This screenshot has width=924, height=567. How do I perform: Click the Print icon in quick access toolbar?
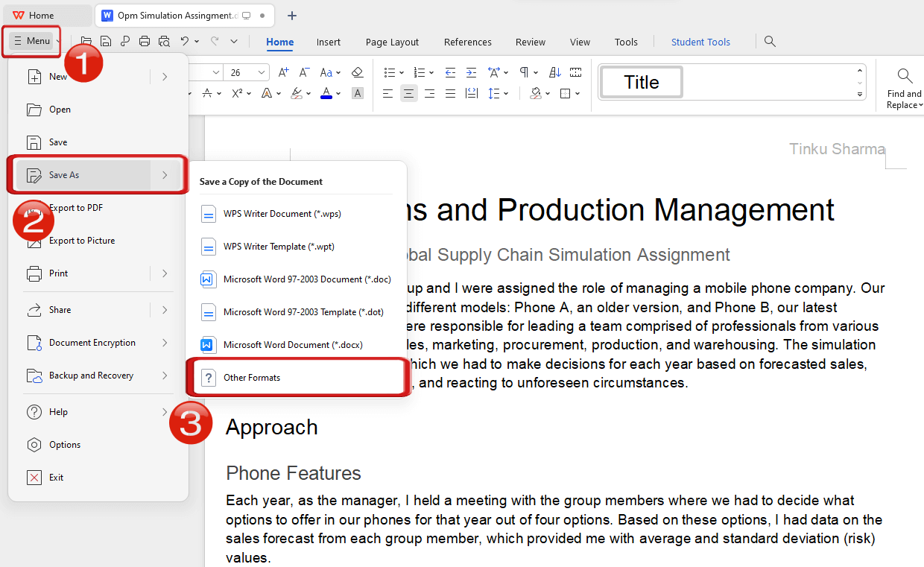click(145, 42)
